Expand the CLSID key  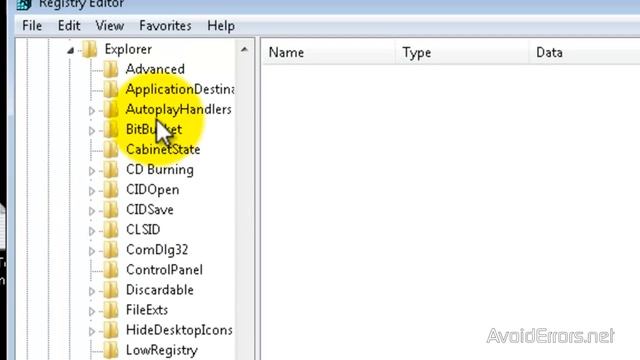click(91, 231)
